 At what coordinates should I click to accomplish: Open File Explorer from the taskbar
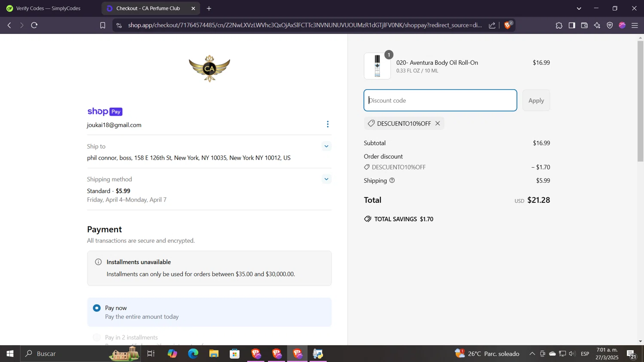click(214, 353)
